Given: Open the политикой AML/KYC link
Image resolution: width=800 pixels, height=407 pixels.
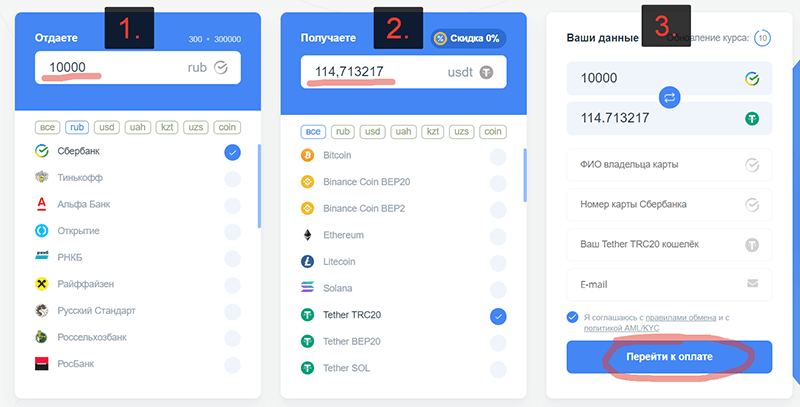Looking at the screenshot, I should click(621, 328).
